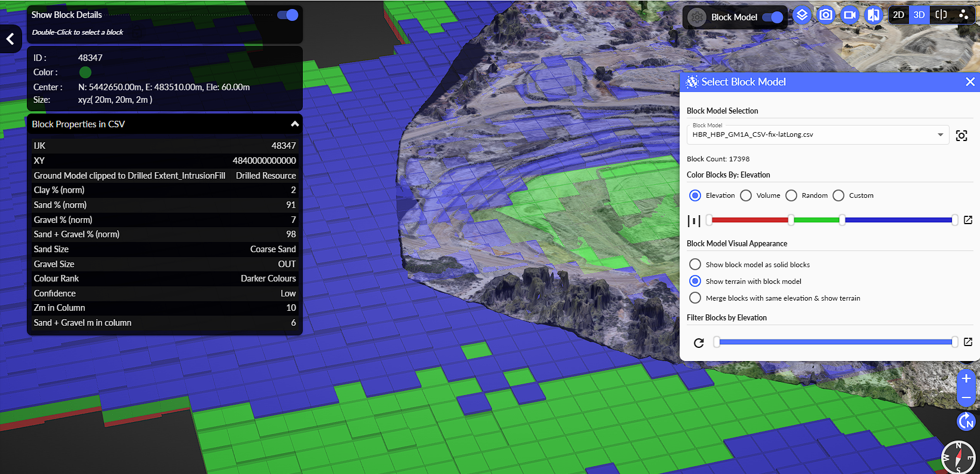Zoom out of the 3D map
The width and height of the screenshot is (980, 474).
point(966,397)
